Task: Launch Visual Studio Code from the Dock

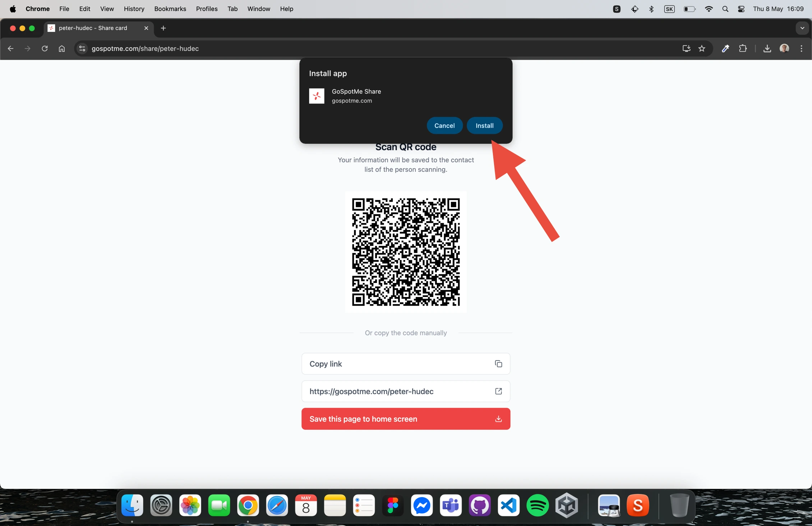Action: point(508,505)
